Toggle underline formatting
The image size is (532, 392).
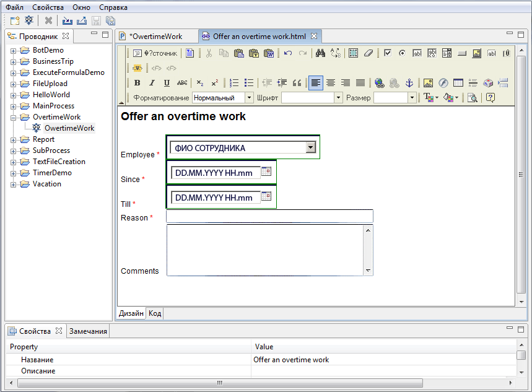[x=165, y=82]
